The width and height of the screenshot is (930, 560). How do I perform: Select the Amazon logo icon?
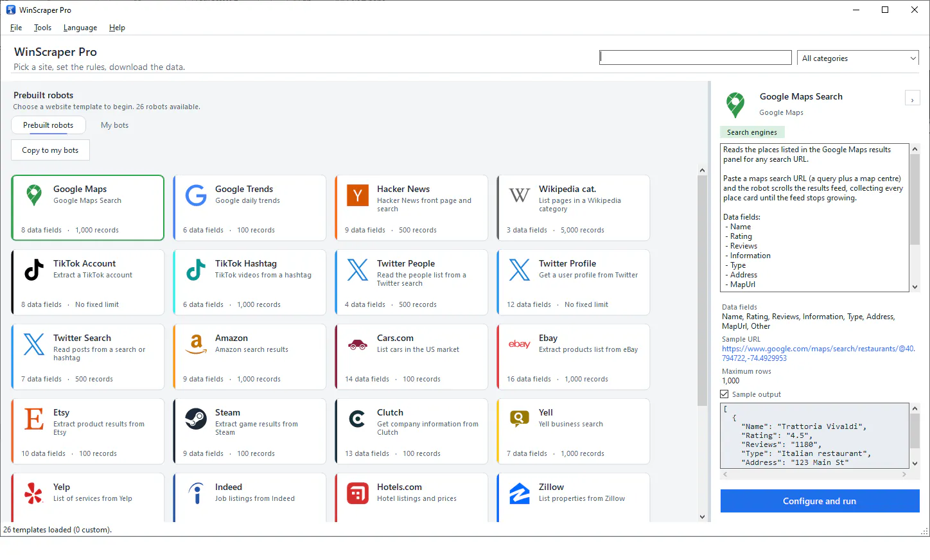pyautogui.click(x=196, y=344)
